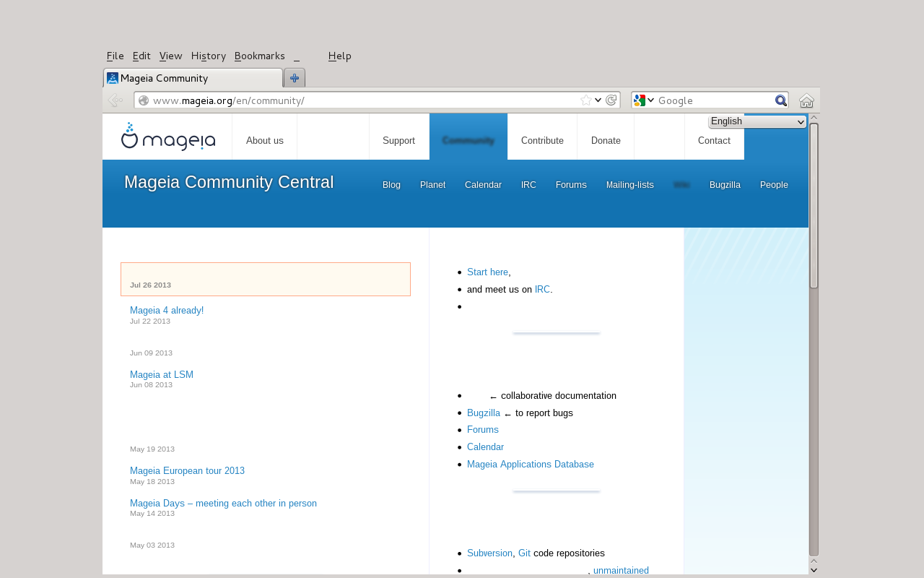Open the Edit menu
Screen dimensions: 924x578
141,56
